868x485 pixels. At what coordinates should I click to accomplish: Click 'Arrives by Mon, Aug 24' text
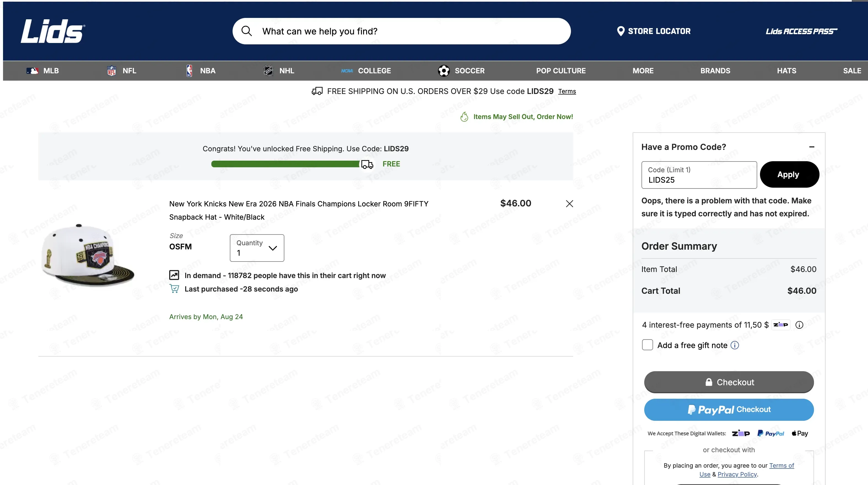(206, 316)
